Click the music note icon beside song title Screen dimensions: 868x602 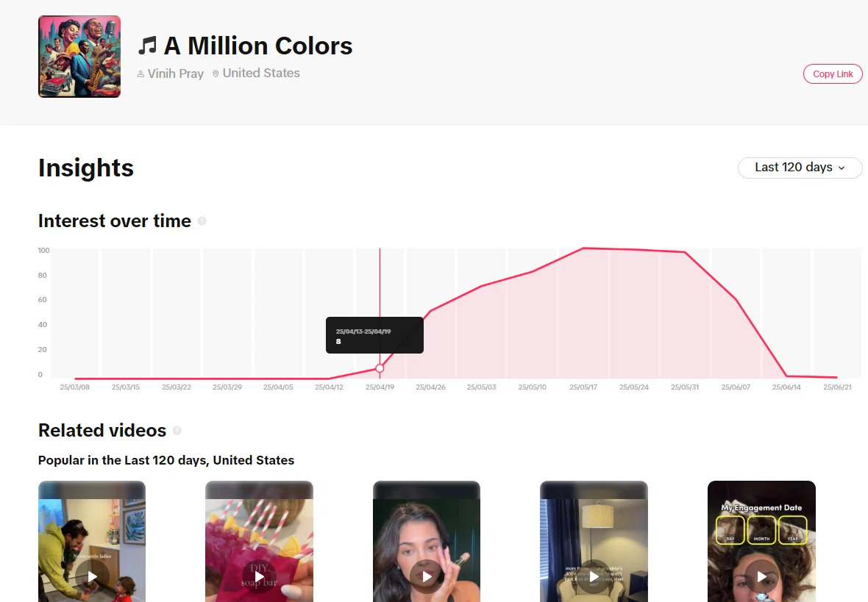click(147, 46)
